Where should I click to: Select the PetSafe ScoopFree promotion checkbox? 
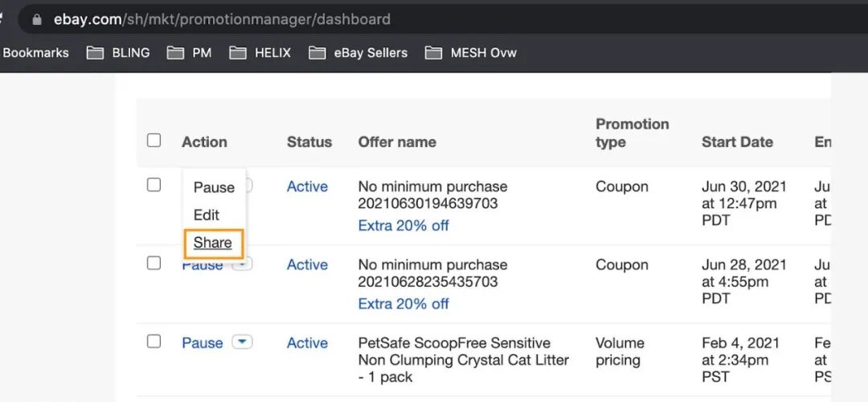(x=154, y=341)
